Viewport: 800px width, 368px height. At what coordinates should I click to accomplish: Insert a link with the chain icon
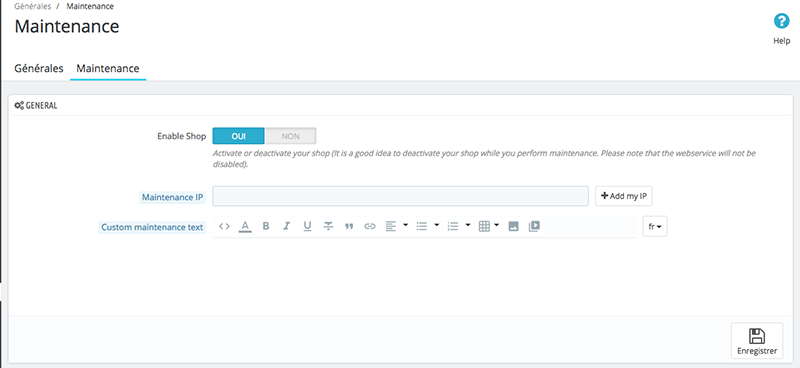click(370, 226)
